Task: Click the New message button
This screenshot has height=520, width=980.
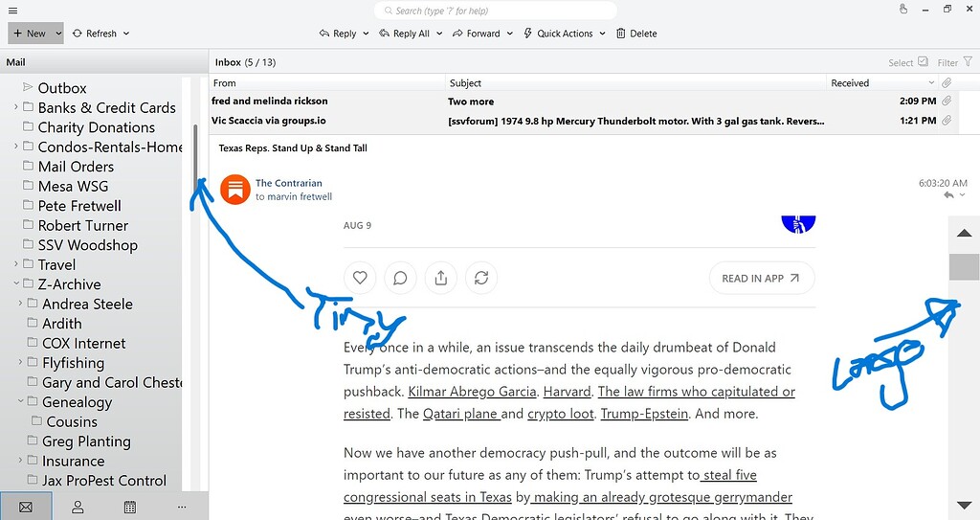Action: coord(30,34)
